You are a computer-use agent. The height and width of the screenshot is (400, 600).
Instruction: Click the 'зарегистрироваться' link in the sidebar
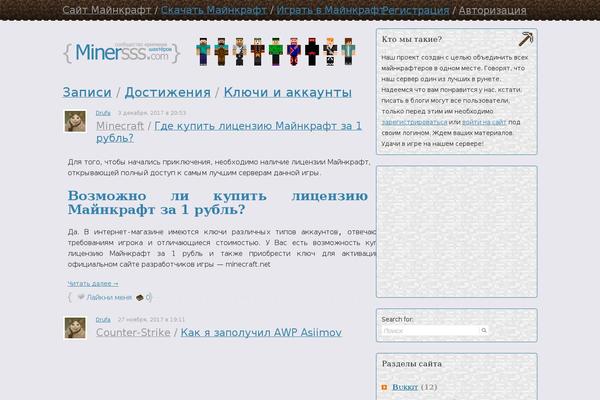pyautogui.click(x=414, y=122)
